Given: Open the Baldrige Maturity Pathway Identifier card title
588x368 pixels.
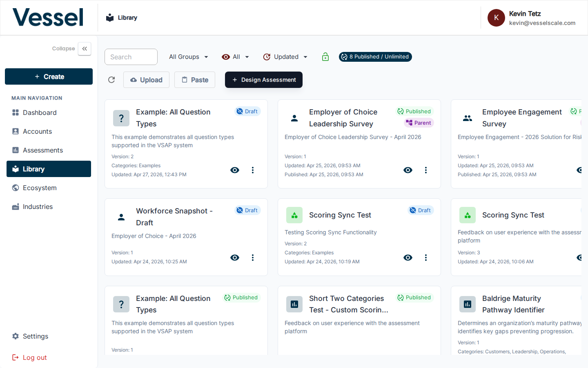Looking at the screenshot, I should coord(513,304).
